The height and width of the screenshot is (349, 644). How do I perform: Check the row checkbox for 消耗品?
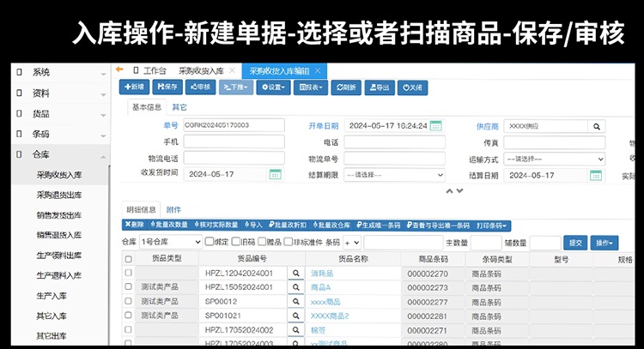point(129,273)
